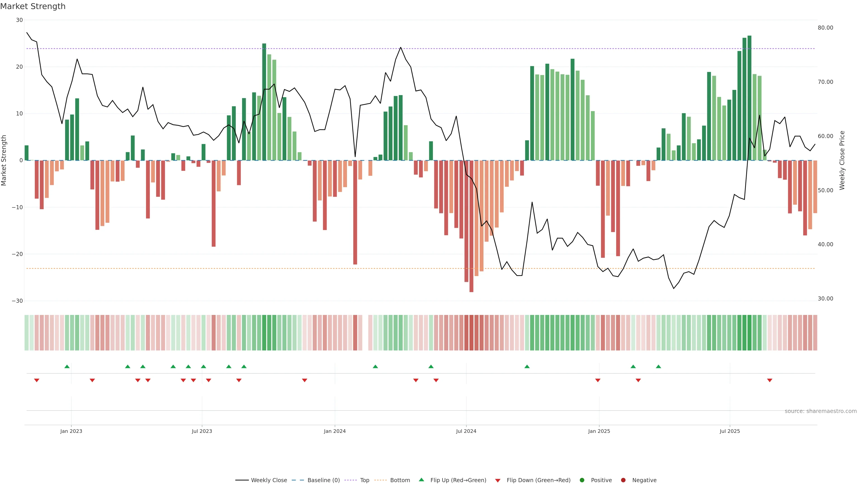Click the first green flip-up triangle marker
This screenshot has width=868, height=488.
(67, 366)
